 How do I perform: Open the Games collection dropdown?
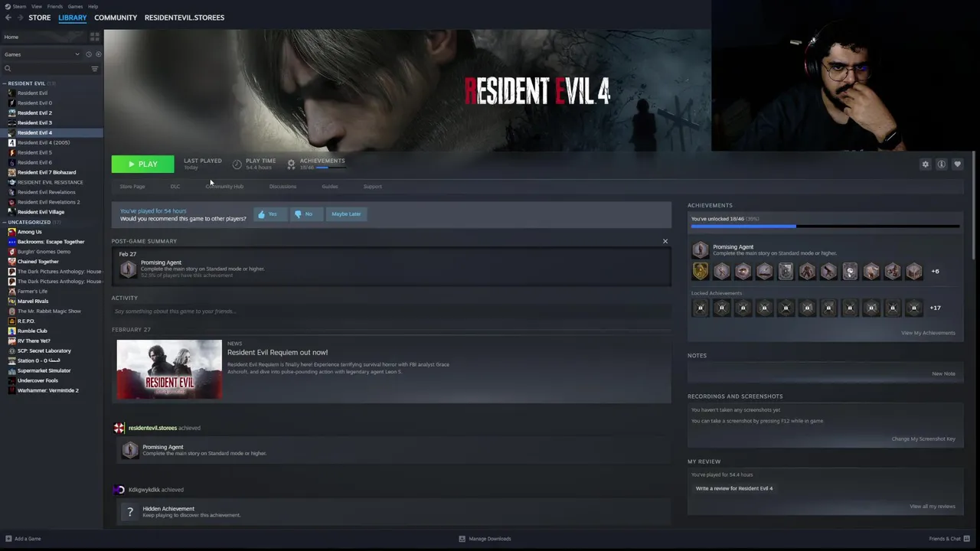click(x=42, y=54)
